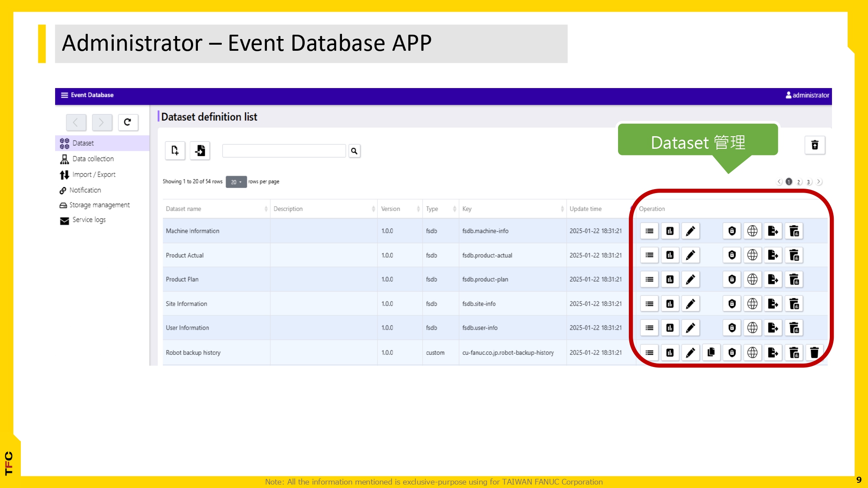Click the search magnifier button
This screenshot has width=868, height=488.
point(355,151)
